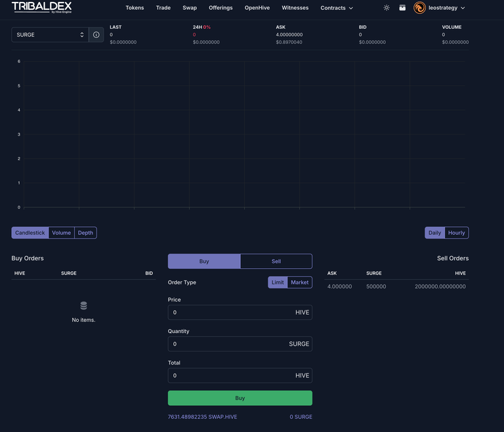This screenshot has width=504, height=432.
Task: Choose Market order type
Action: click(299, 283)
